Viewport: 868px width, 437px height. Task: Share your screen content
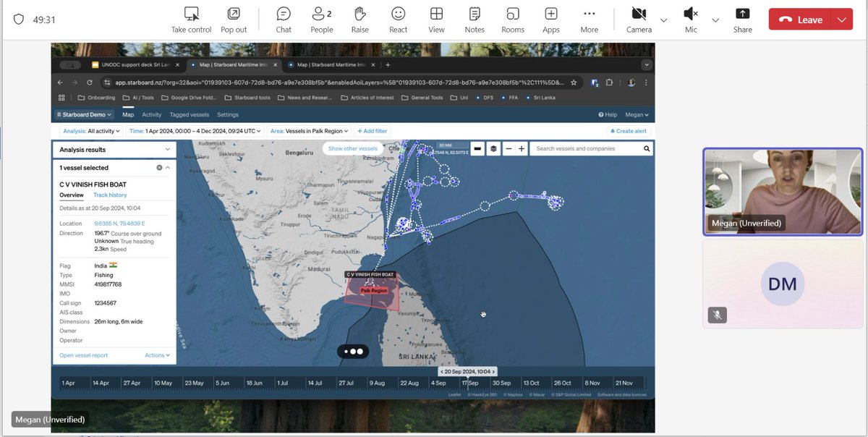(x=743, y=20)
